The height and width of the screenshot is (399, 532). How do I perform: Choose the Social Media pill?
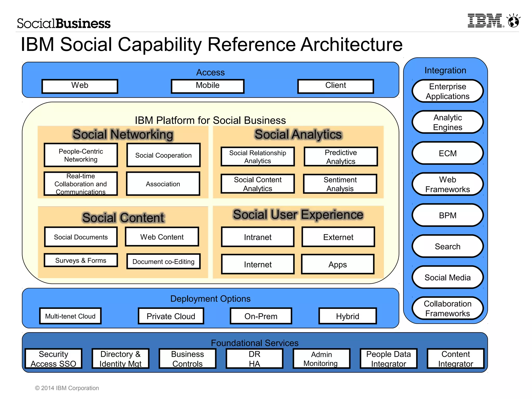447,277
